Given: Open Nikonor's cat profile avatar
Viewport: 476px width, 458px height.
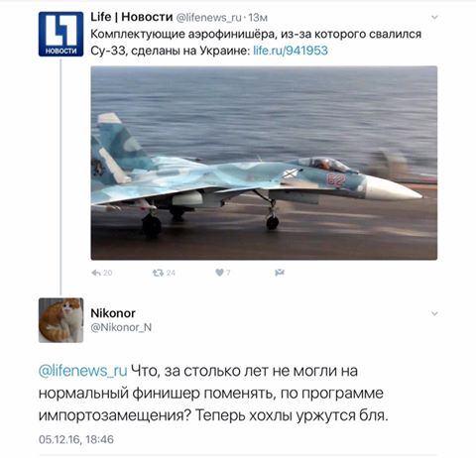Looking at the screenshot, I should pyautogui.click(x=60, y=320).
